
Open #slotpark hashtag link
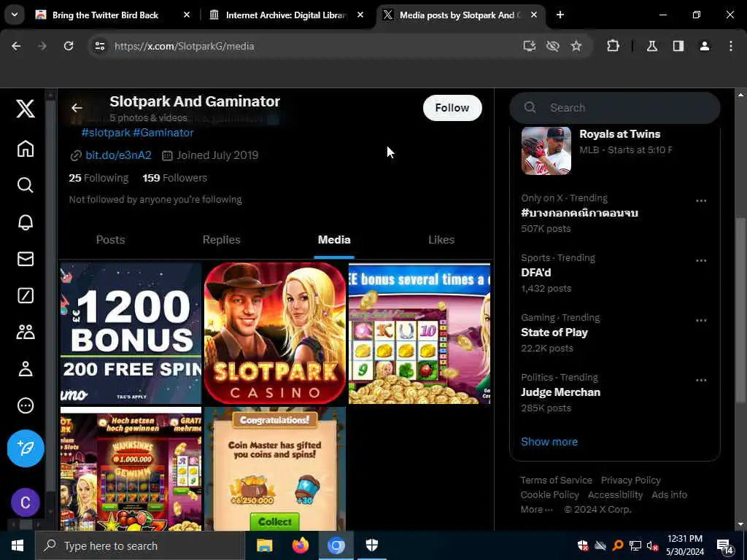point(105,133)
